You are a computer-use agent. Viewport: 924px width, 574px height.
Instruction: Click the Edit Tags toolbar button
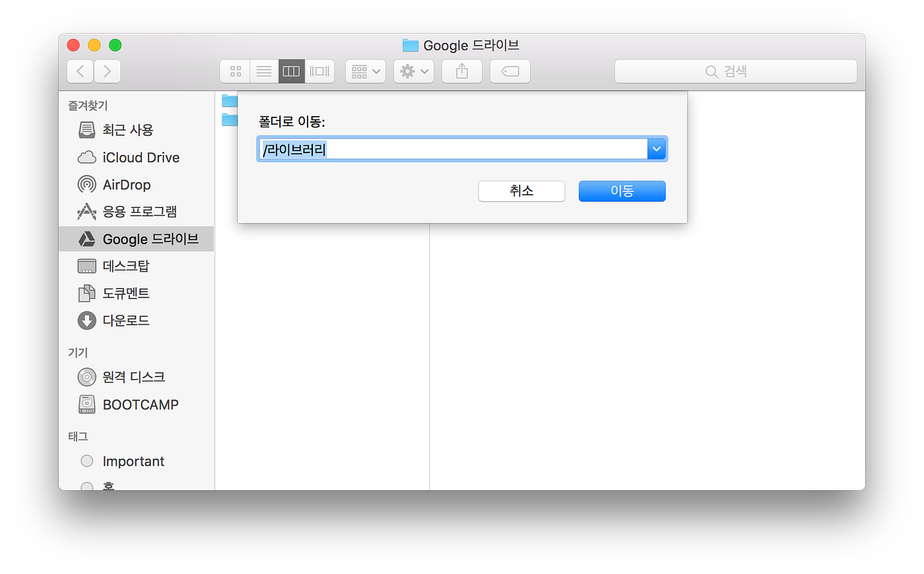coord(510,71)
